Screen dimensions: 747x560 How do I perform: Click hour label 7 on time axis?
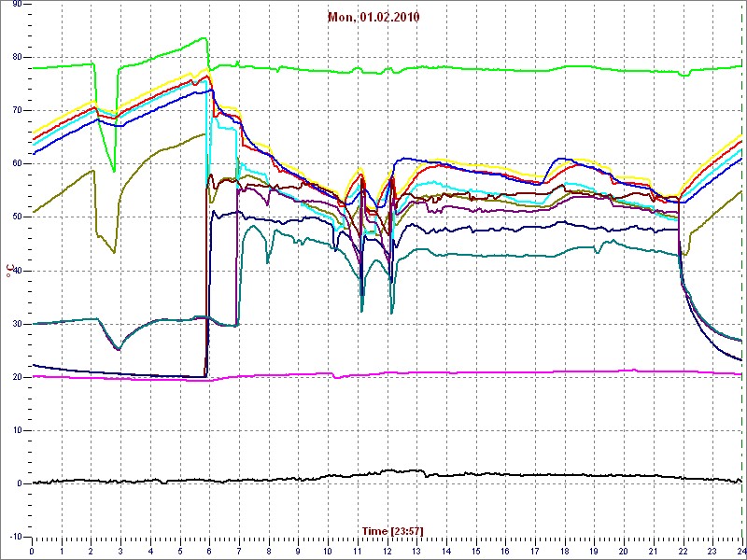click(239, 551)
